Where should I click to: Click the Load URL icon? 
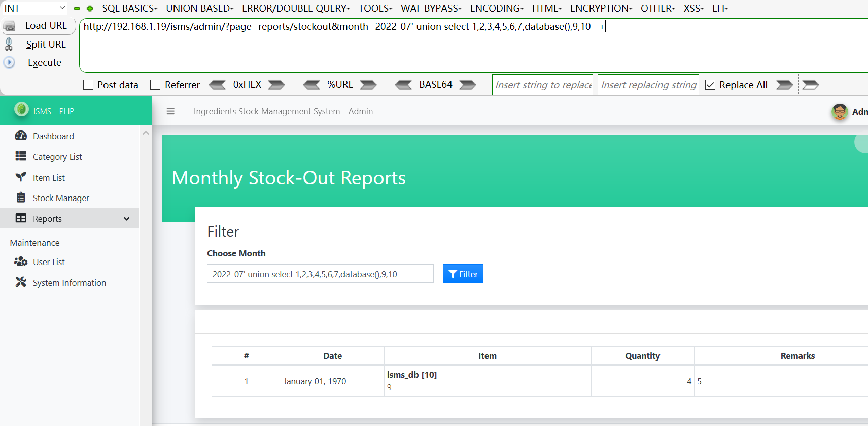click(x=10, y=26)
